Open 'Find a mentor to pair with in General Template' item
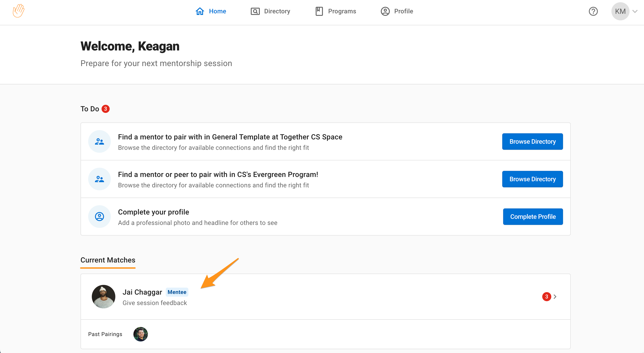This screenshot has width=644, height=353. coord(325,142)
